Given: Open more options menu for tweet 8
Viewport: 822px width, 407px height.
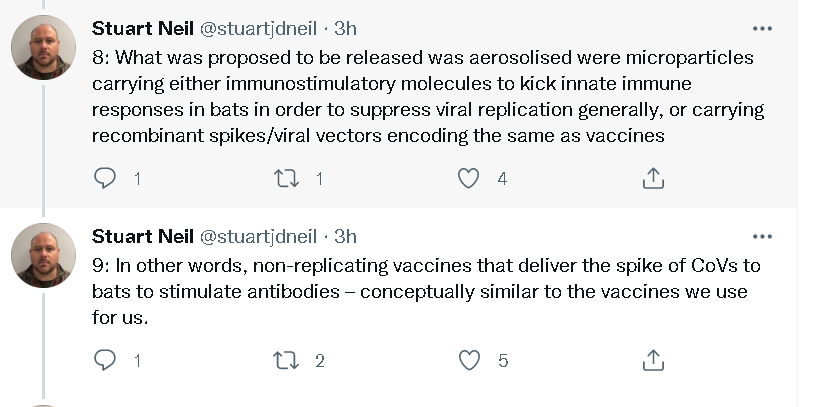Looking at the screenshot, I should coord(762,28).
